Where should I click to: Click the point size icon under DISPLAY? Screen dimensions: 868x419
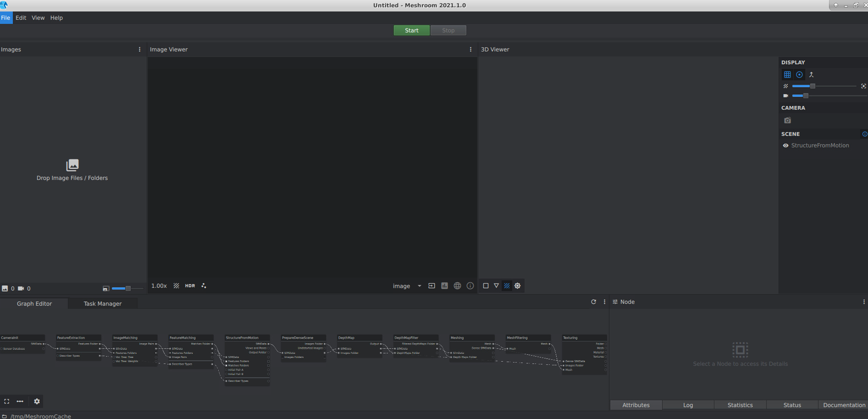(785, 86)
